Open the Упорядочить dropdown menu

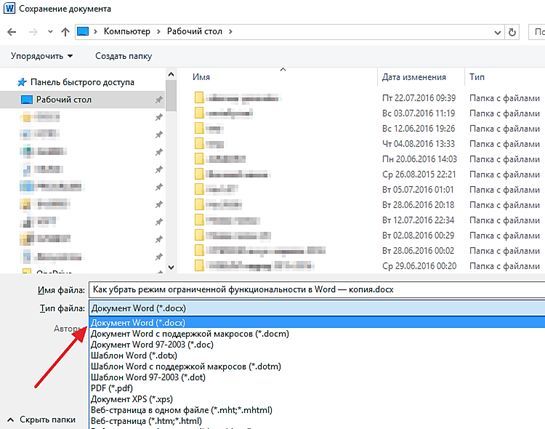click(x=41, y=56)
